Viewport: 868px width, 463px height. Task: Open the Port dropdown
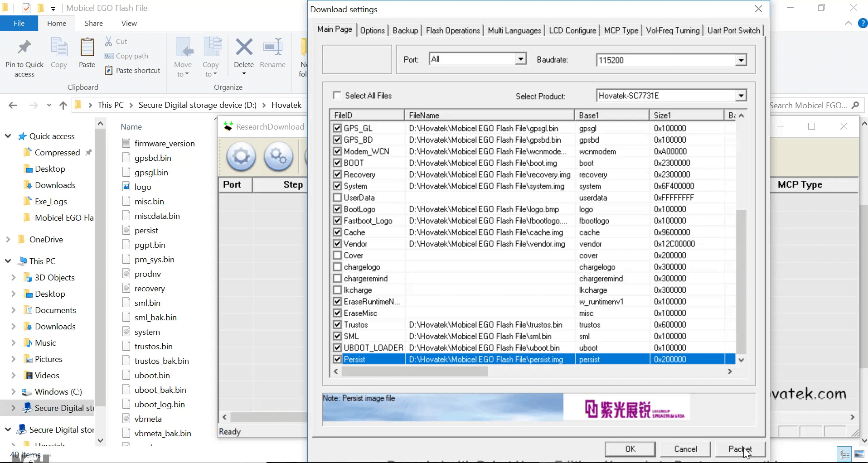[x=520, y=58]
